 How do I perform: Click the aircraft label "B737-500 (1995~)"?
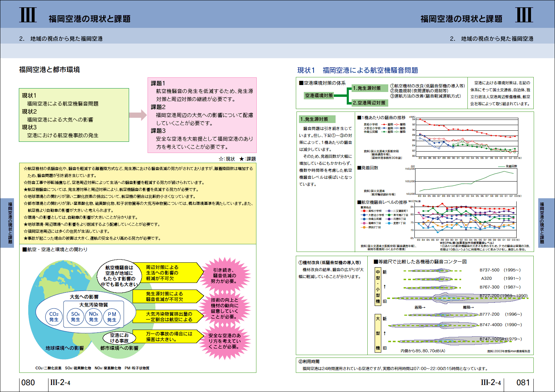tap(500, 270)
